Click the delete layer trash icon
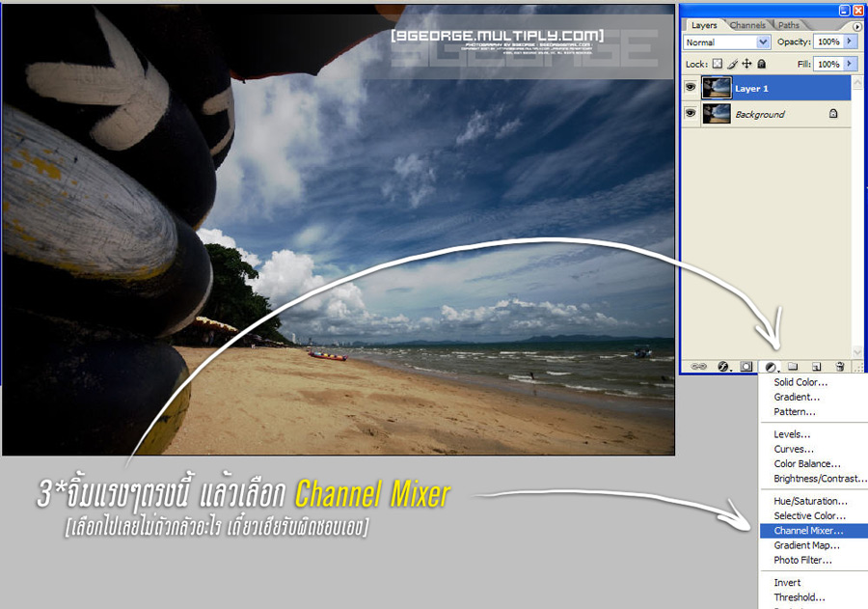This screenshot has width=868, height=609. [x=840, y=367]
